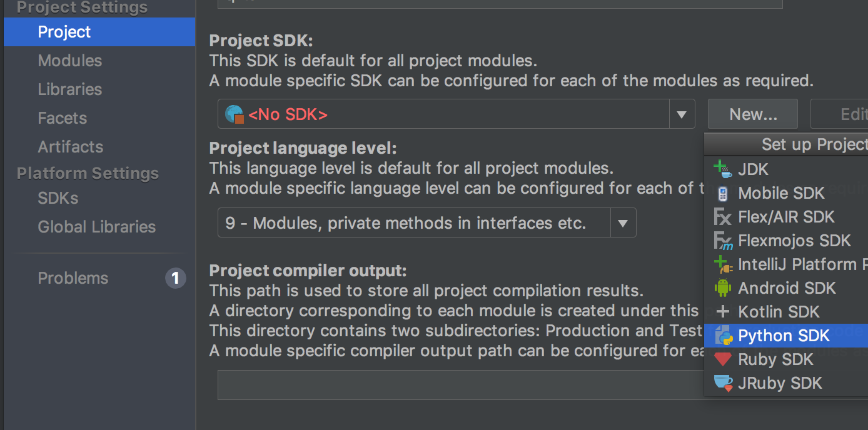Choose the Mobile SDK phone icon
868x430 pixels.
723,193
